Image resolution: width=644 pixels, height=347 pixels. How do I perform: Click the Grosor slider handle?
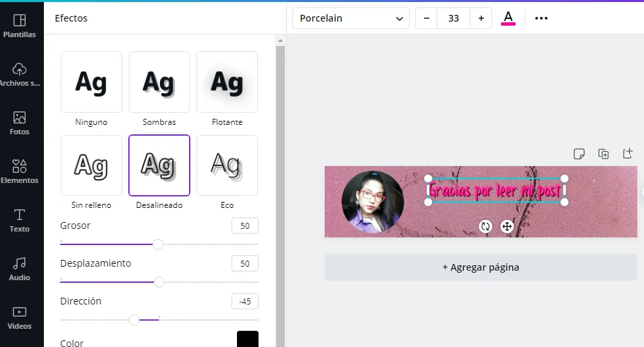158,244
